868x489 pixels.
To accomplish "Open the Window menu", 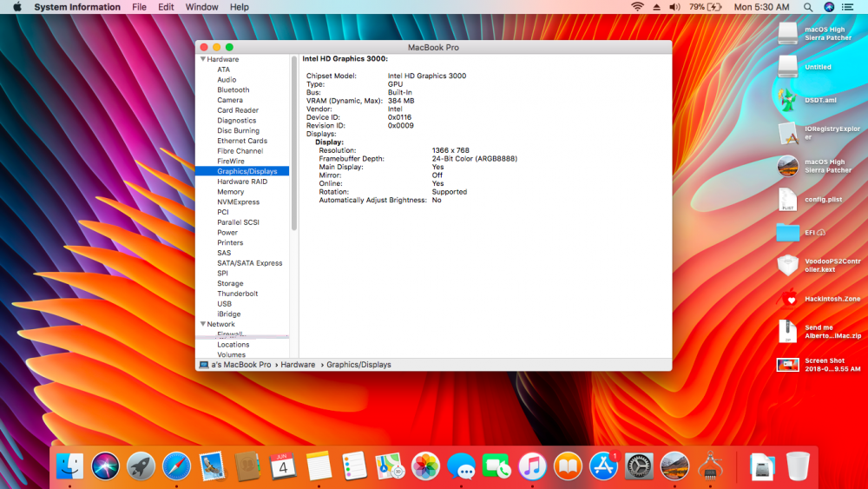I will click(x=201, y=7).
